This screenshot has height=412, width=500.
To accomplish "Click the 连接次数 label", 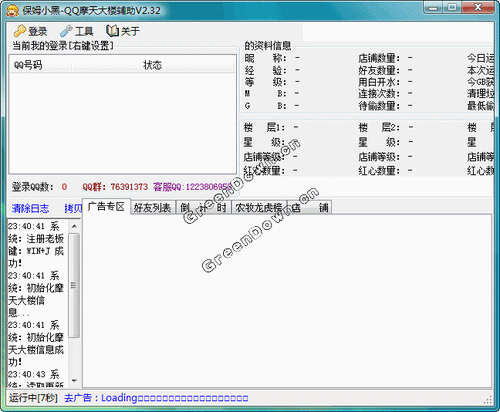I will 379,94.
